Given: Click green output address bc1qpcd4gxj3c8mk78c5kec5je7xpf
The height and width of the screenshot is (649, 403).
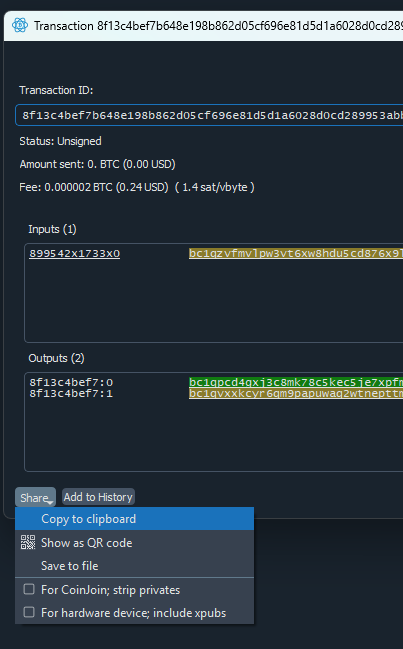Looking at the screenshot, I should [x=296, y=382].
